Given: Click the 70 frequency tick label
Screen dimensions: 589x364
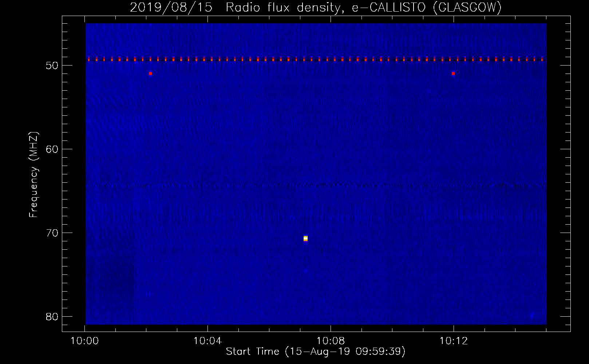Looking at the screenshot, I should point(52,233).
